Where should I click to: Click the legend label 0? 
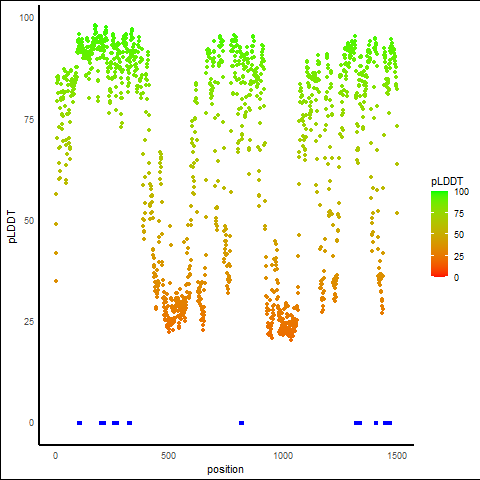pyautogui.click(x=456, y=278)
